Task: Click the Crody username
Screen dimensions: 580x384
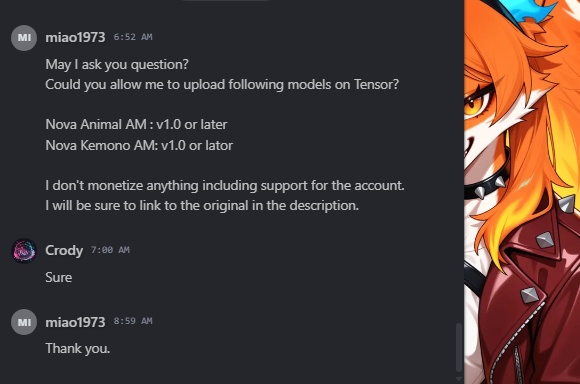Action: pos(64,250)
